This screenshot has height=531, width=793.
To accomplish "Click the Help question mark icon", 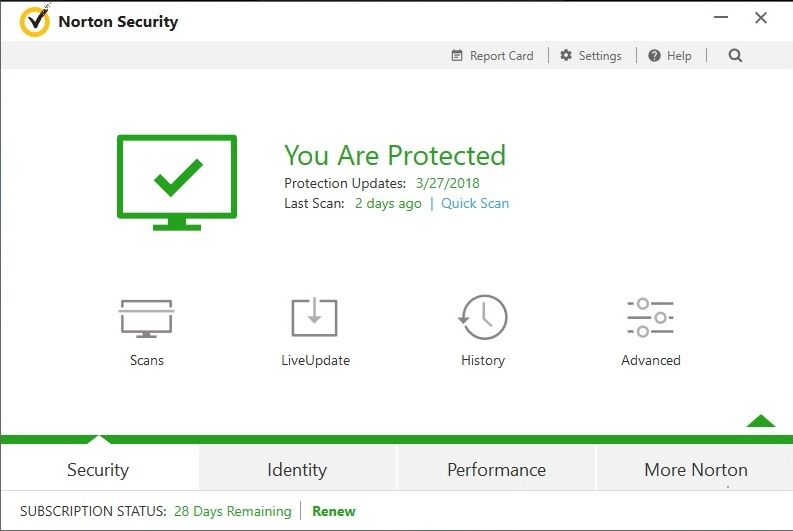I will point(654,56).
